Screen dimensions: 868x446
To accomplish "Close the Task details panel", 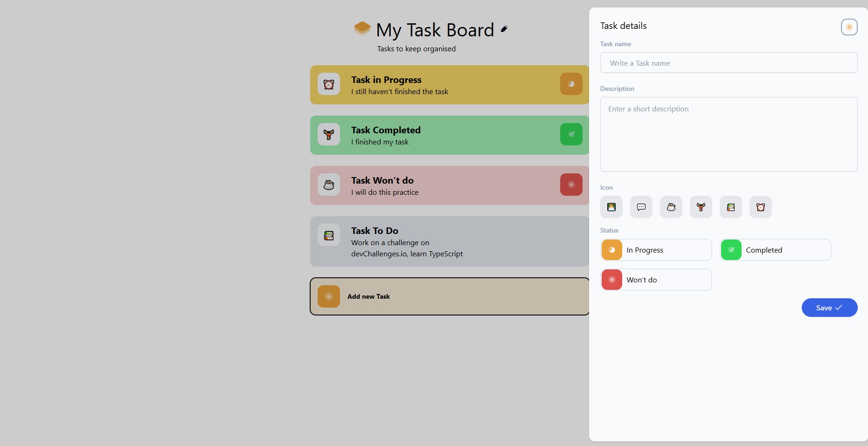I will (x=849, y=27).
